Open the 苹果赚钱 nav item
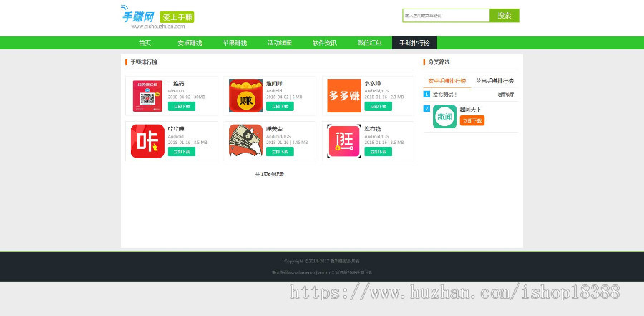The image size is (644, 316). (x=235, y=43)
